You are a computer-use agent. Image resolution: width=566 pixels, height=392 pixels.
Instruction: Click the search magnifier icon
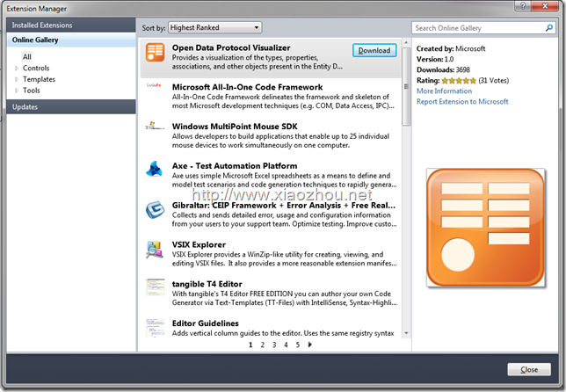[549, 28]
